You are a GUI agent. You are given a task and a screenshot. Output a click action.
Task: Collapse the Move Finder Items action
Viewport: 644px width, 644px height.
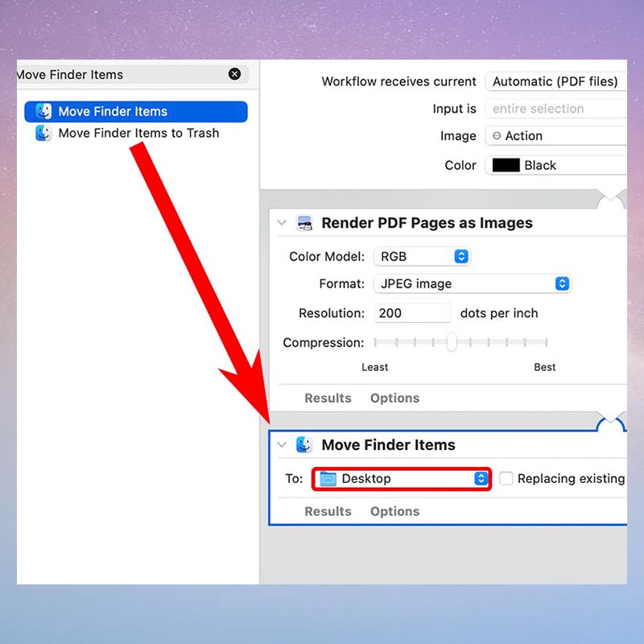pos(282,444)
